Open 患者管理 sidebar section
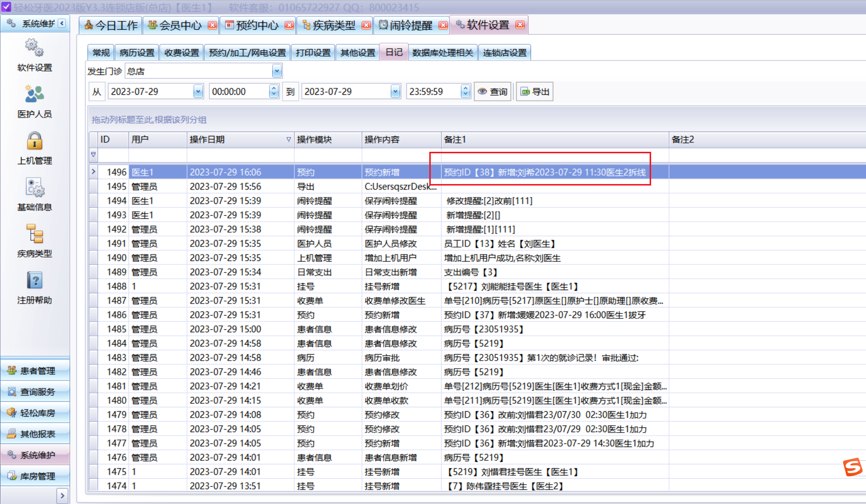Screen dimensions: 866x504 click(35, 371)
